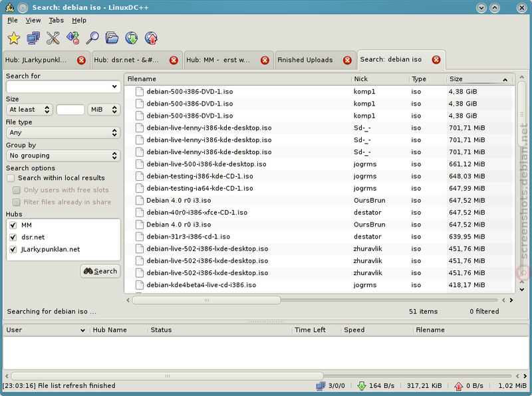Click the LinuxDC++ window menu icon in title bar
This screenshot has height=396, width=532.
click(10, 7)
